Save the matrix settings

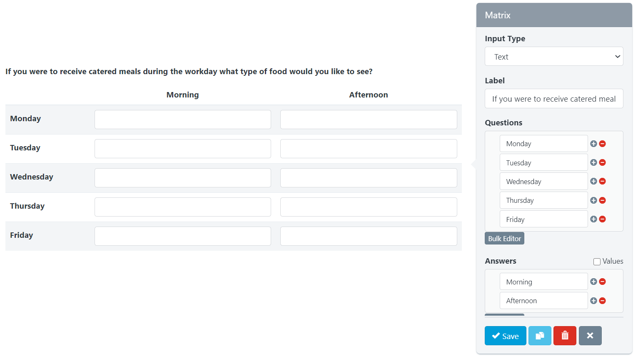[x=505, y=336]
